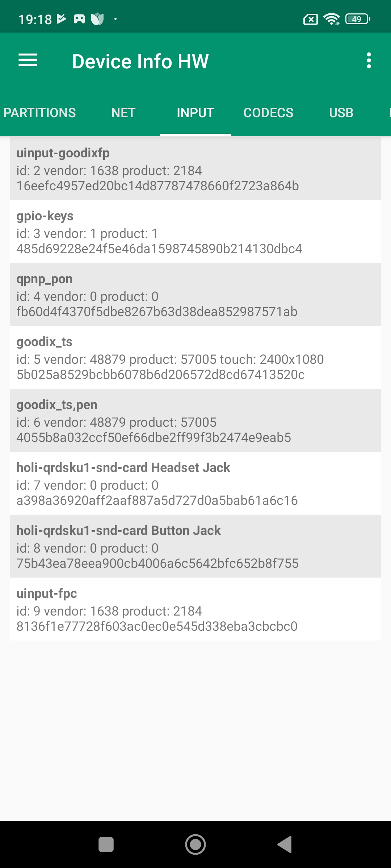Screen dimensions: 391x868
Task: Go to the USB tab
Action: click(x=341, y=113)
